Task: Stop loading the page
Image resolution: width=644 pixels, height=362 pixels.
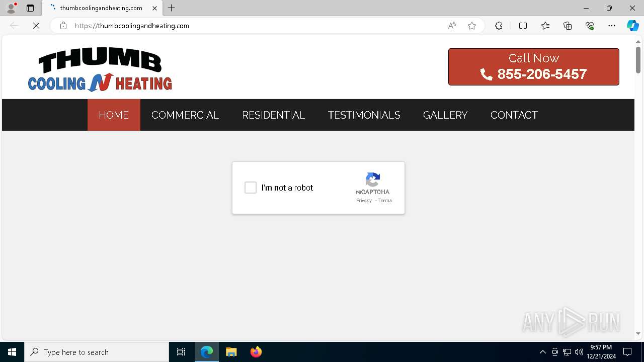Action: [x=36, y=26]
